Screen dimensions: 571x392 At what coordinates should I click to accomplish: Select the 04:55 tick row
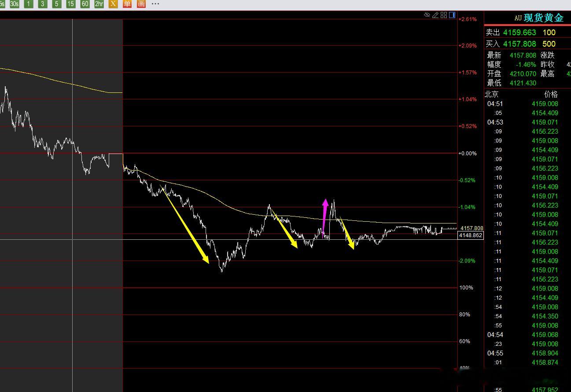[x=527, y=353]
